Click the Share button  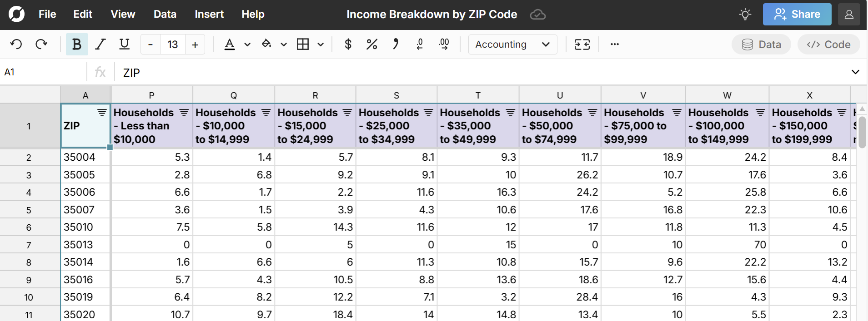(797, 15)
